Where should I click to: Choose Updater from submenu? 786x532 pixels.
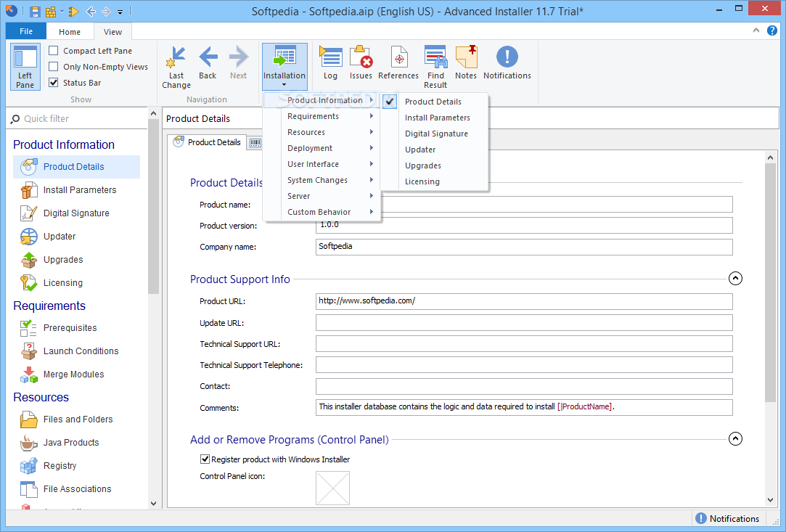tap(435, 150)
